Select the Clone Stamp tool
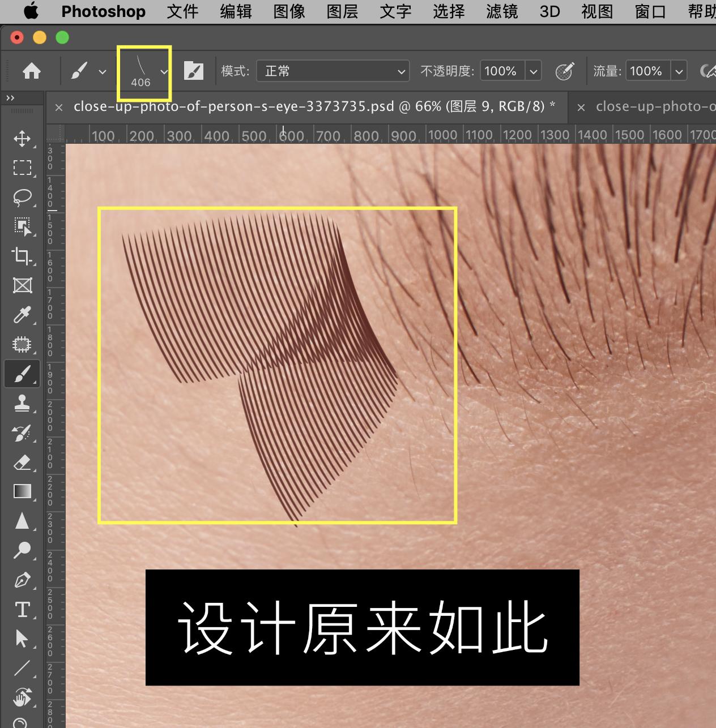Viewport: 716px width, 728px height. [x=22, y=403]
